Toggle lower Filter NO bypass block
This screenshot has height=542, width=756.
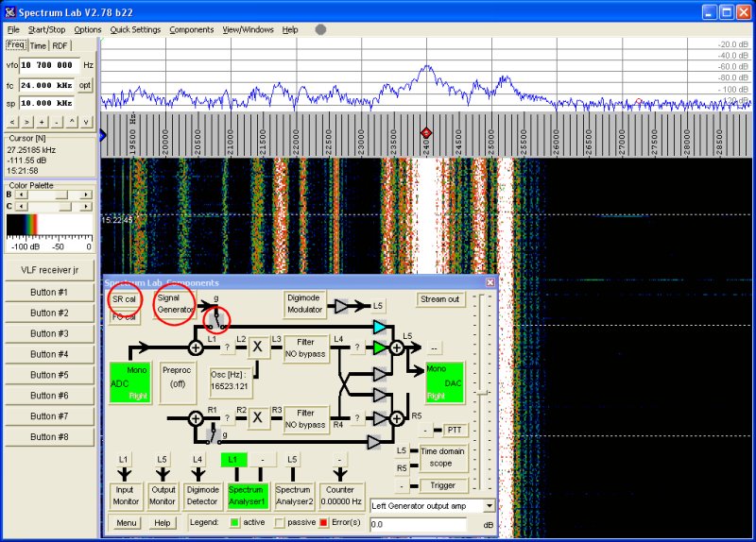pos(305,418)
